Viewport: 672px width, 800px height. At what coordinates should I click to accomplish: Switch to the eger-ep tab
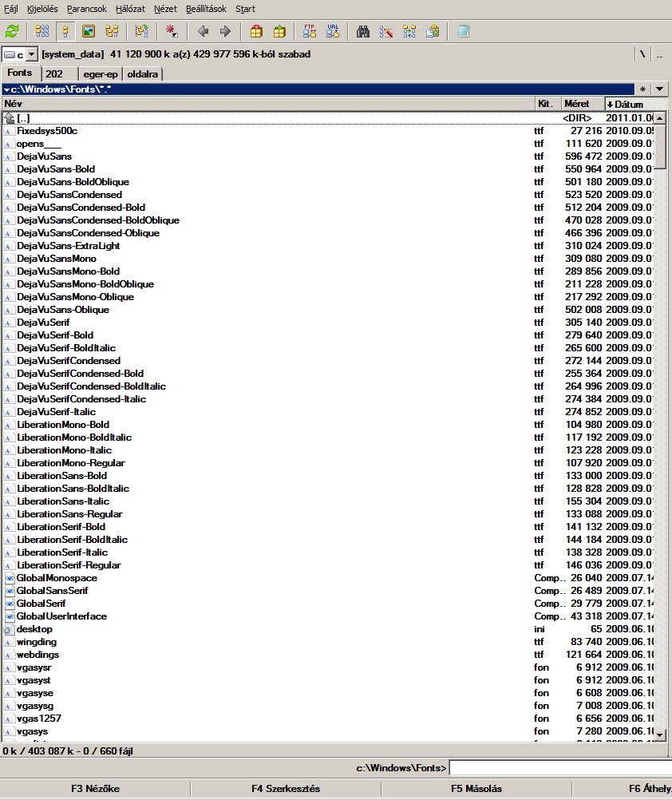tap(101, 74)
